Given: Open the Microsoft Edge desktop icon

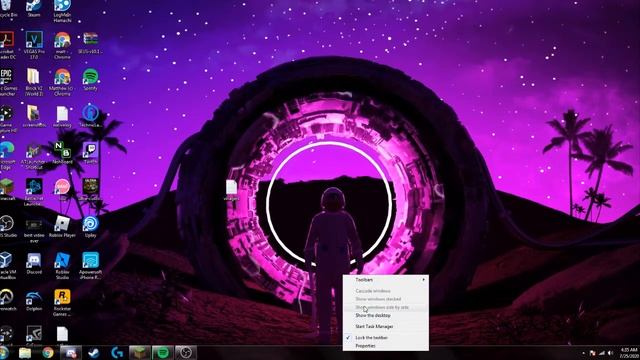Looking at the screenshot, I should tap(6, 156).
